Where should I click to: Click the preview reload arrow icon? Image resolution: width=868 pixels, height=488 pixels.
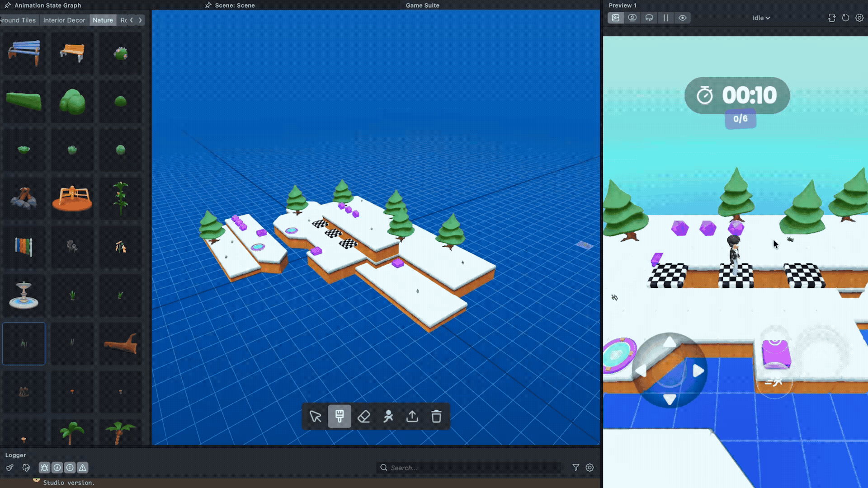(x=845, y=18)
